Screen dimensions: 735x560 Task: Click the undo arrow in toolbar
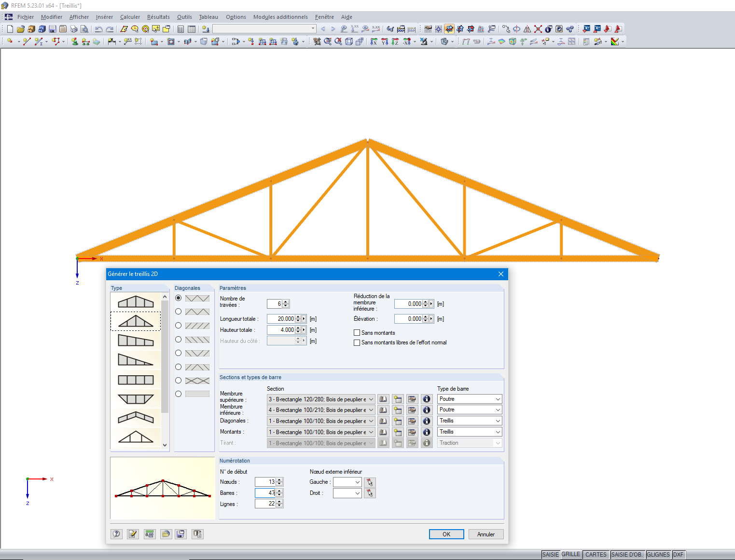coord(98,29)
